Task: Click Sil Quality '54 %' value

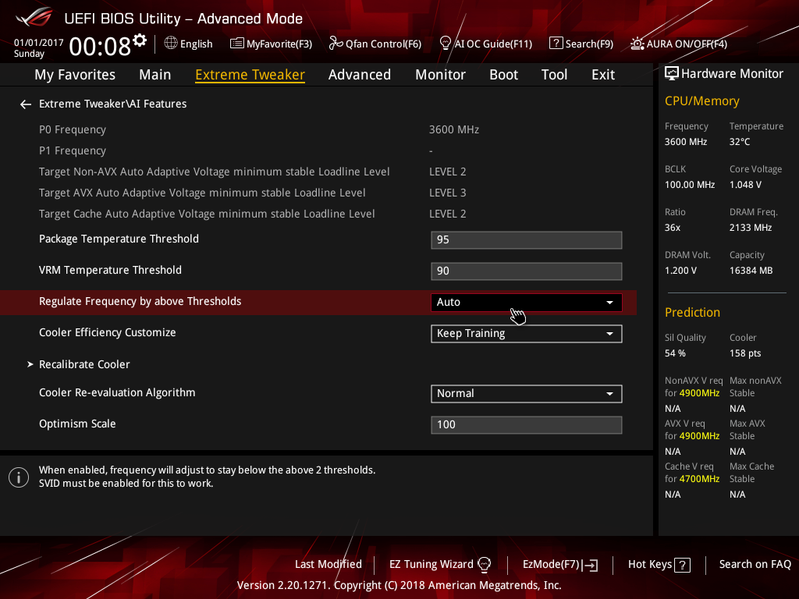Action: point(675,353)
